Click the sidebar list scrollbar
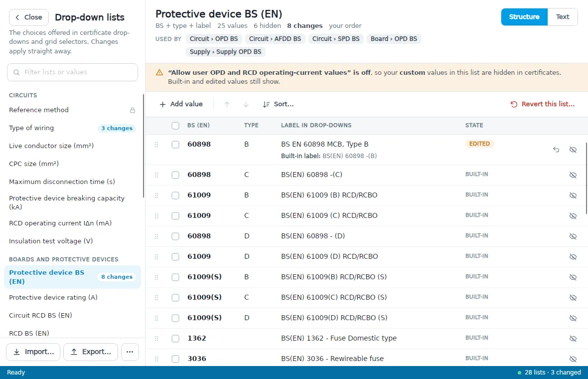This screenshot has height=379, width=588. point(143,146)
